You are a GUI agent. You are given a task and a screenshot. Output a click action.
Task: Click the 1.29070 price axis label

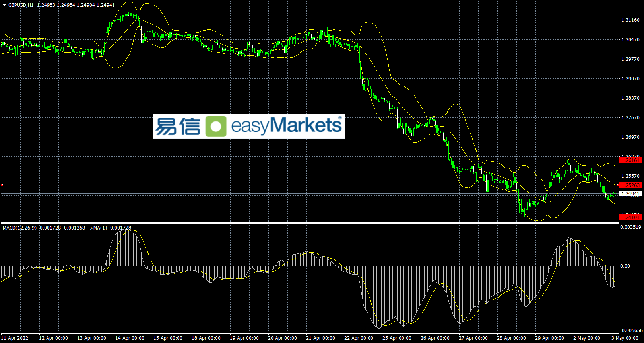(630, 79)
